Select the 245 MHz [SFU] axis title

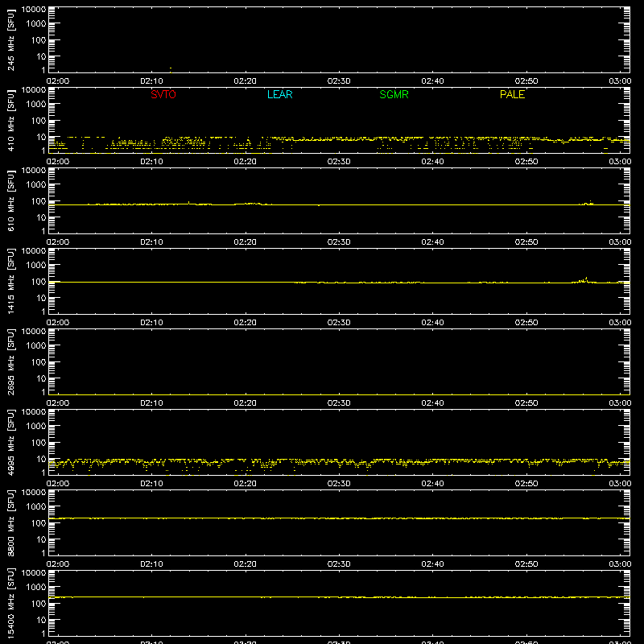pyautogui.click(x=10, y=39)
